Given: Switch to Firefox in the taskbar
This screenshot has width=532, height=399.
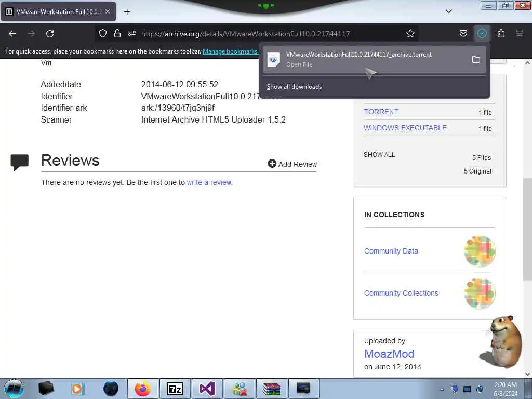Looking at the screenshot, I should 143,389.
